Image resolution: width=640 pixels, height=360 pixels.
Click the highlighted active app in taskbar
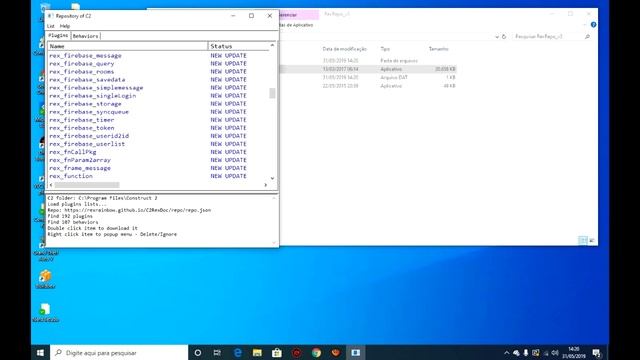[x=356, y=353]
